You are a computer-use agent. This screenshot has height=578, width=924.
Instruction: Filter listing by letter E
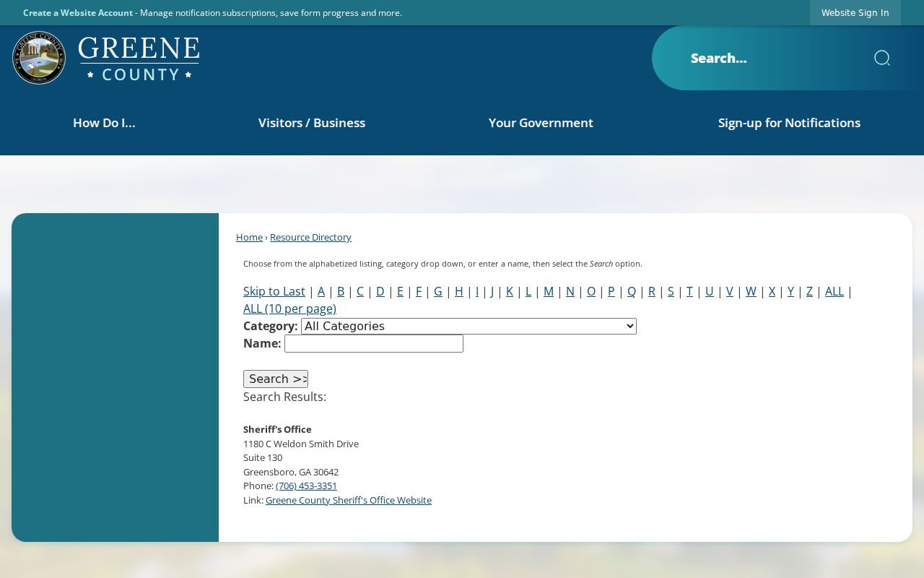tap(400, 291)
